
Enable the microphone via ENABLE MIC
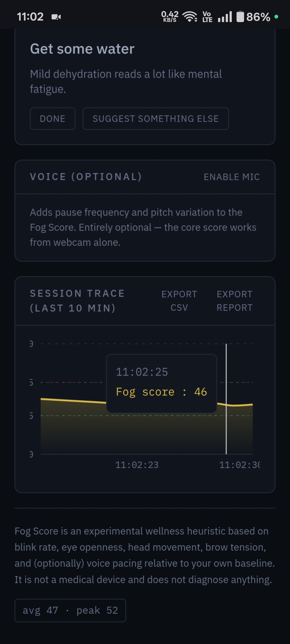tap(232, 177)
